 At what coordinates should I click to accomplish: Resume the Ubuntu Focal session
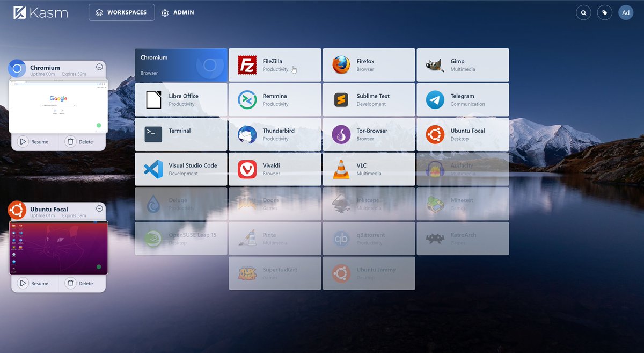click(x=34, y=283)
